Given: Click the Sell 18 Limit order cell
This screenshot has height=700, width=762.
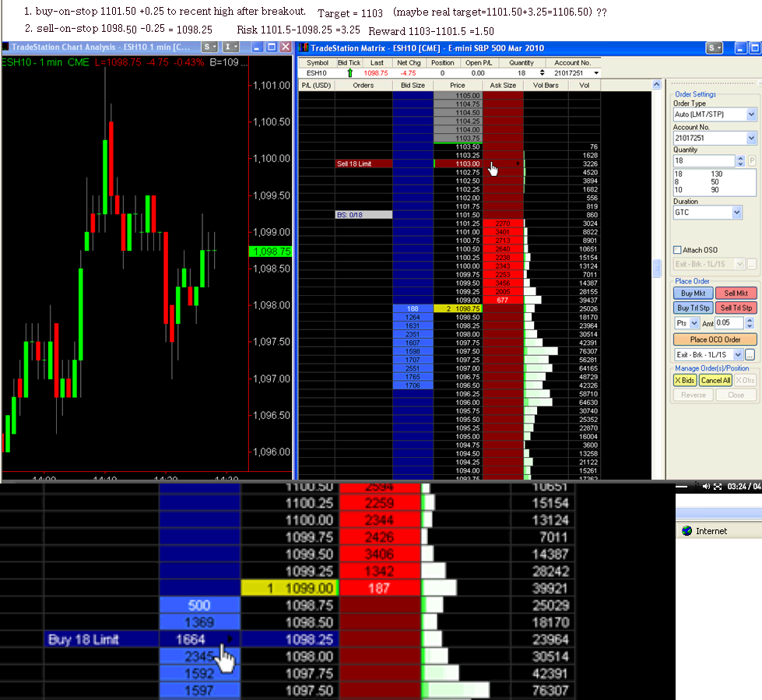Looking at the screenshot, I should [x=363, y=164].
